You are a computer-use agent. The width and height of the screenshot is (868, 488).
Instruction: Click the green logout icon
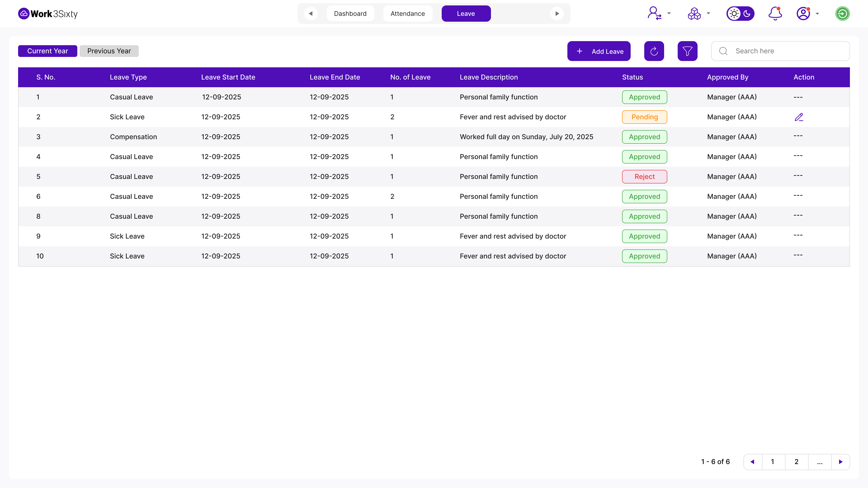click(x=842, y=14)
